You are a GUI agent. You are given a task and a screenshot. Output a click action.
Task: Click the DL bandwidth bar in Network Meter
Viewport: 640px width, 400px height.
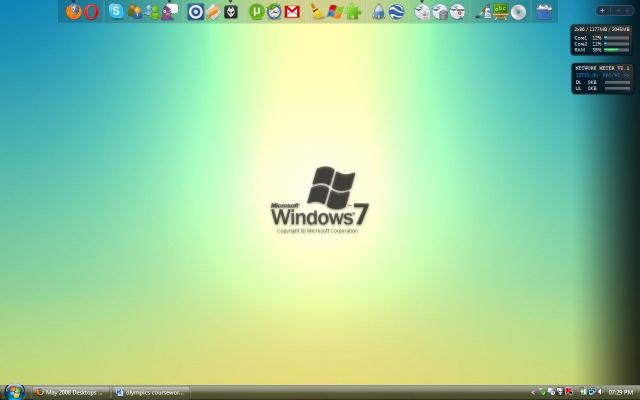tap(618, 82)
